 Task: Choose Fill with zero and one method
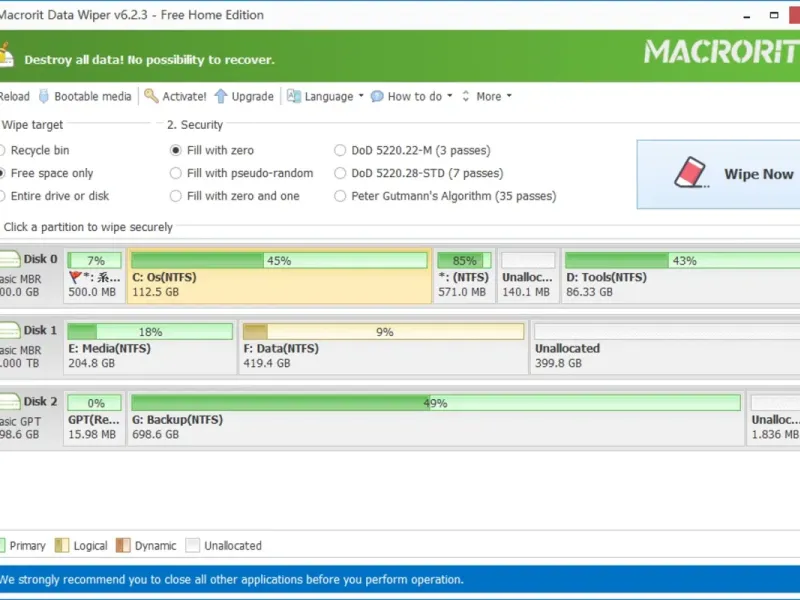(x=235, y=196)
